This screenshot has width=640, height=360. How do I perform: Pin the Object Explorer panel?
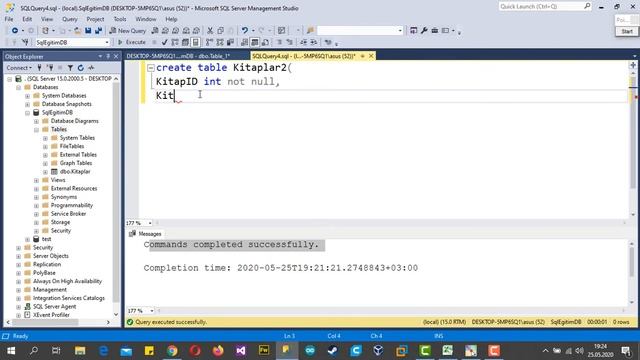108,56
